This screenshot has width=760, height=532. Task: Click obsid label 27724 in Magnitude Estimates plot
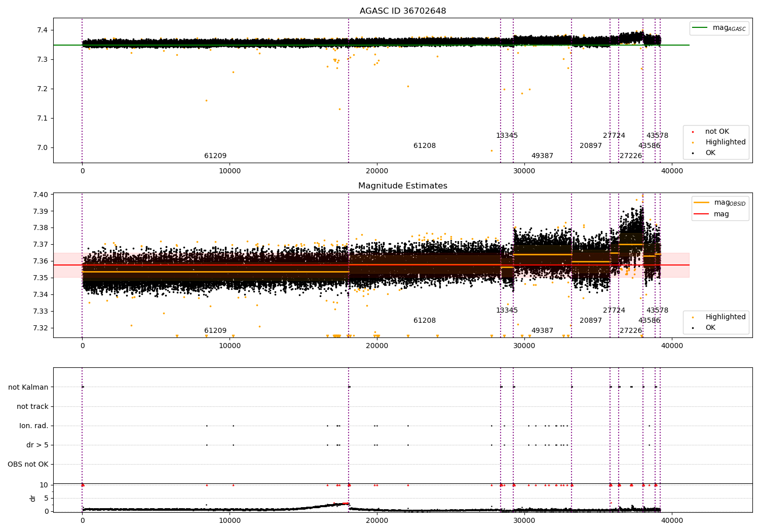(614, 310)
